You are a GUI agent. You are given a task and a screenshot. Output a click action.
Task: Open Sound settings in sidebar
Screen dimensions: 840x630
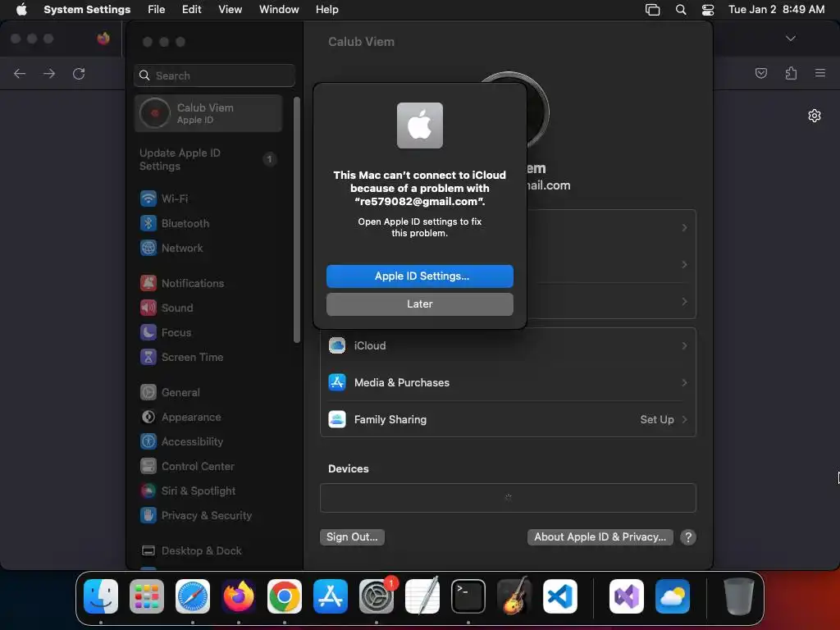pyautogui.click(x=208, y=308)
